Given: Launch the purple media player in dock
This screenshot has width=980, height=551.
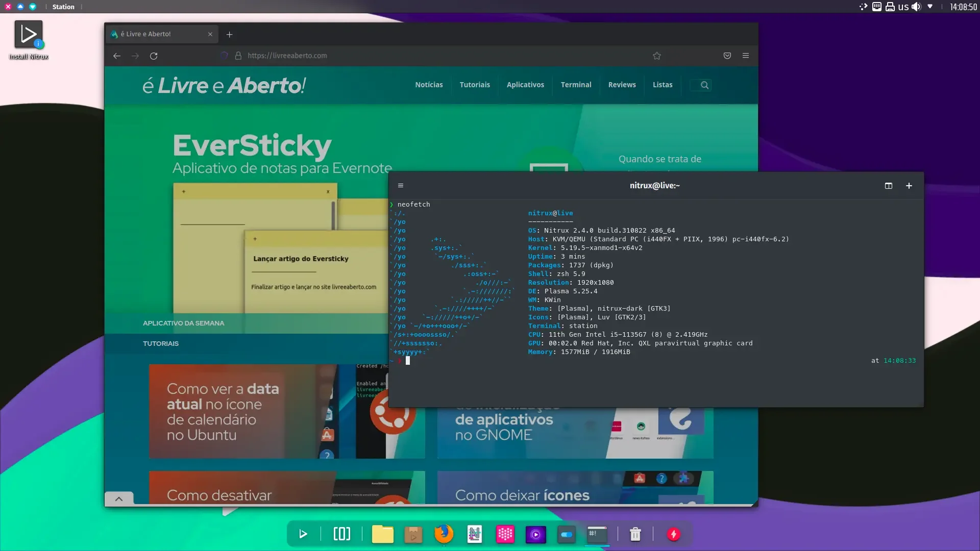Looking at the screenshot, I should coord(536,534).
